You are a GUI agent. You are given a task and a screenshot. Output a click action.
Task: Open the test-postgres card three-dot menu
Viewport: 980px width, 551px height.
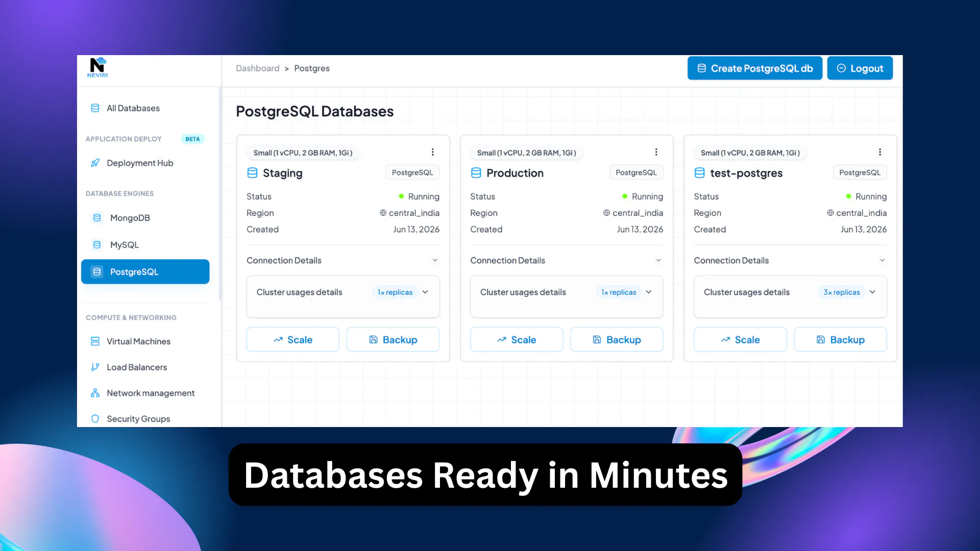coord(880,152)
